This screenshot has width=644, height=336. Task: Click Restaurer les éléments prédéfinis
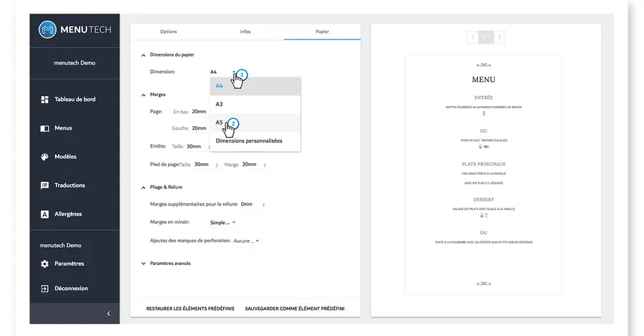pyautogui.click(x=190, y=309)
